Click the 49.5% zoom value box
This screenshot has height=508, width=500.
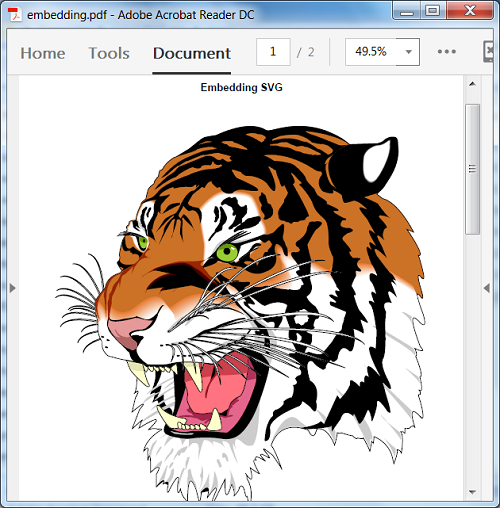point(371,52)
